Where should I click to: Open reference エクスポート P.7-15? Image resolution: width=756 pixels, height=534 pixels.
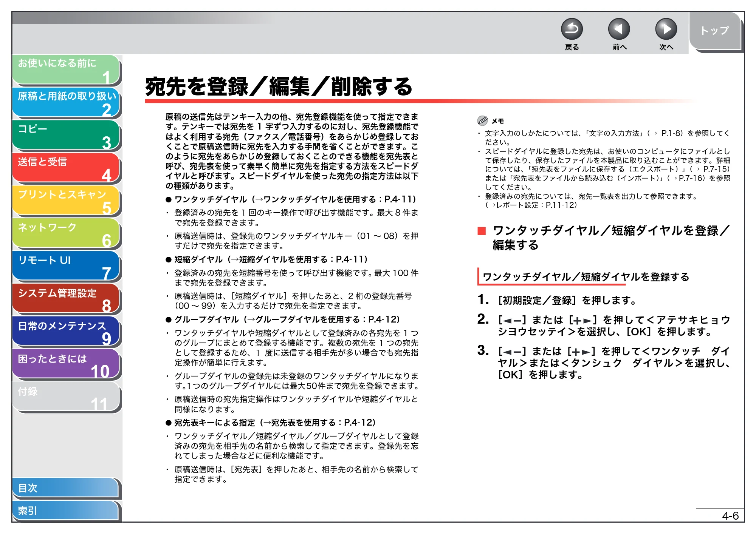(629, 169)
